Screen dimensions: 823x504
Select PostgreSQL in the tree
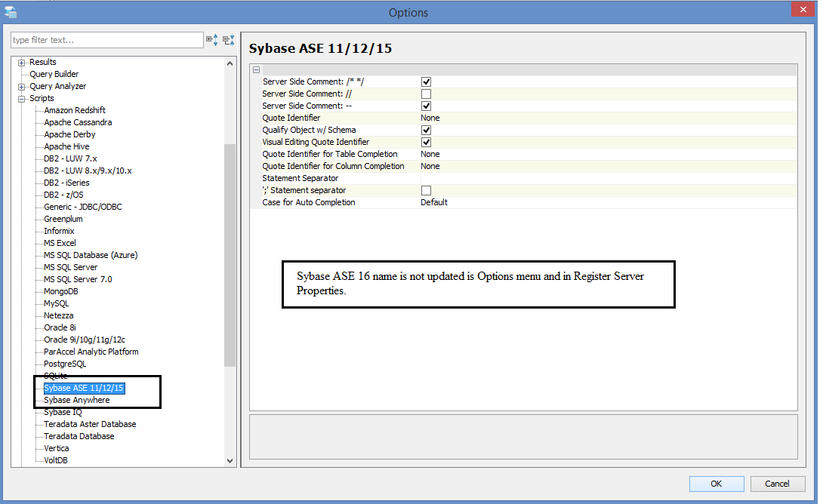pos(65,364)
